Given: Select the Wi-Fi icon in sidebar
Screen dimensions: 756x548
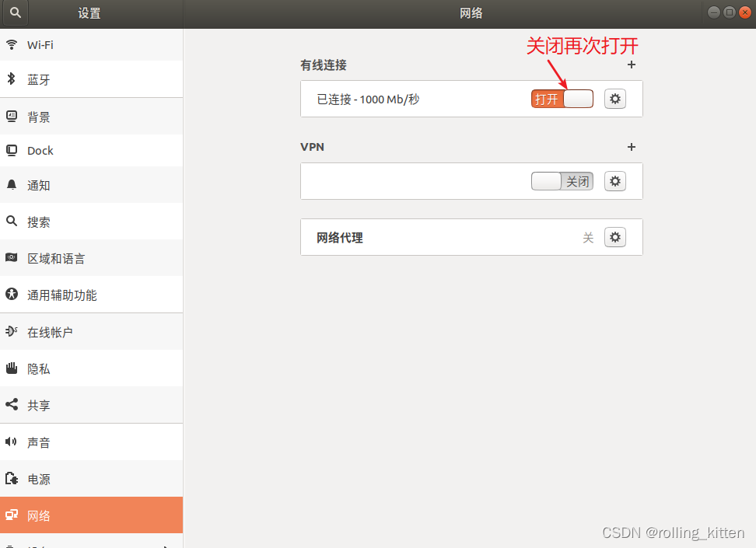Looking at the screenshot, I should [12, 45].
